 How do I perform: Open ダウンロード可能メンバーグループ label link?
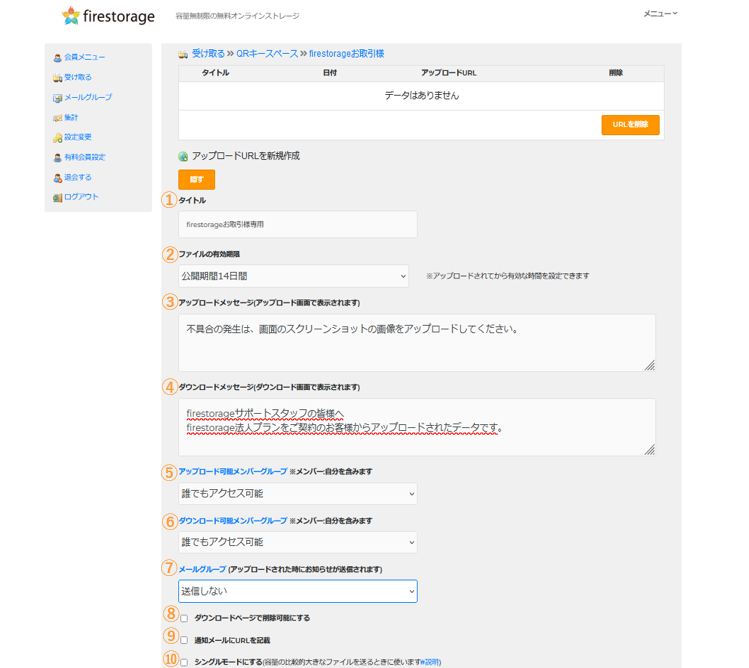point(233,521)
